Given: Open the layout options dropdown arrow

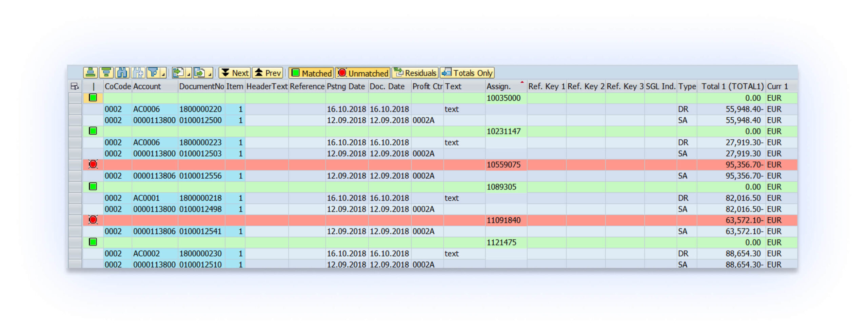Looking at the screenshot, I should click(210, 74).
